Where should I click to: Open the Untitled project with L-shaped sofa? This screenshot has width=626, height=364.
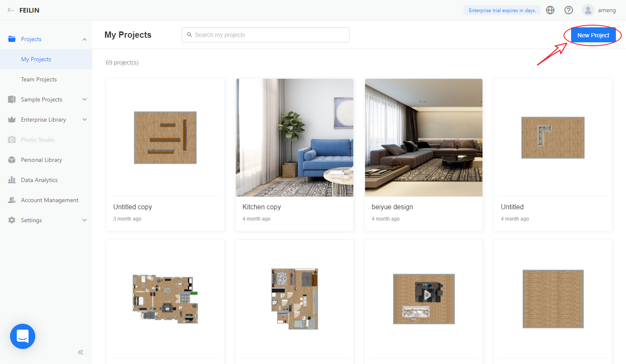(x=553, y=138)
